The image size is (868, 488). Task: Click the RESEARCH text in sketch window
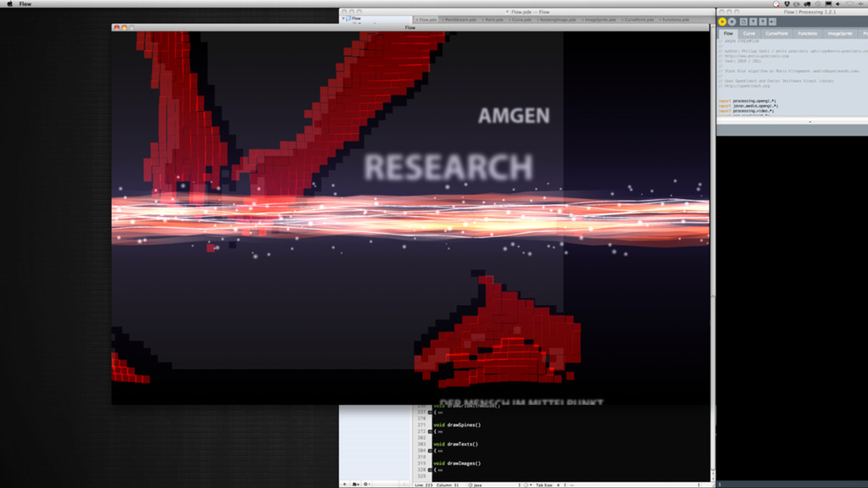[x=448, y=167]
